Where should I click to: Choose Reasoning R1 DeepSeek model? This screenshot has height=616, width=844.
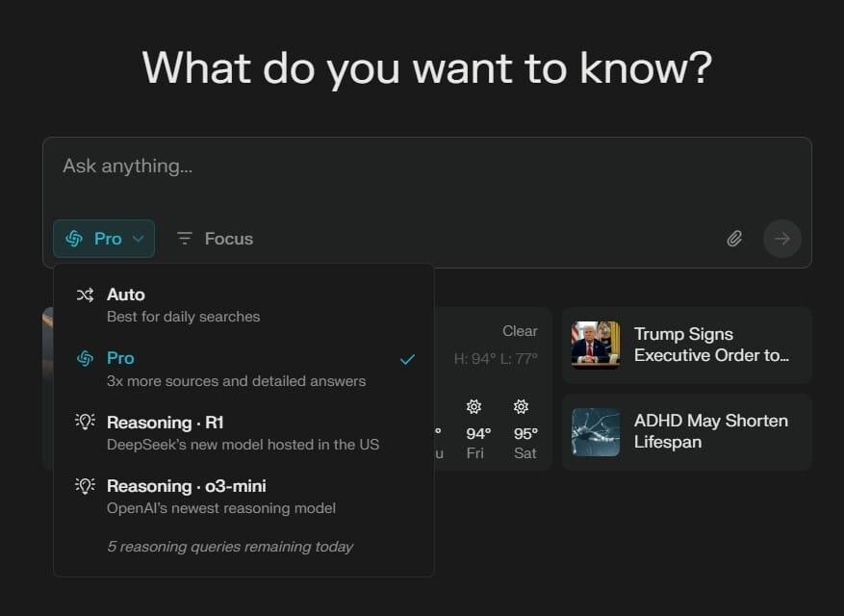point(243,433)
